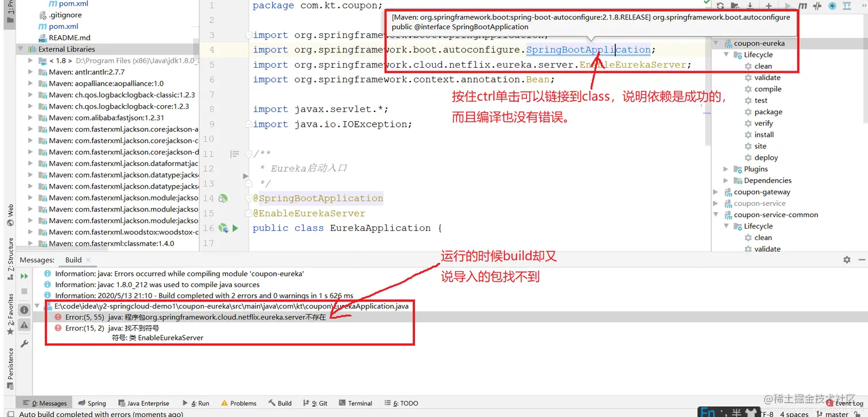Rerun the build in the Messages panel
The image size is (868, 417).
(24, 276)
